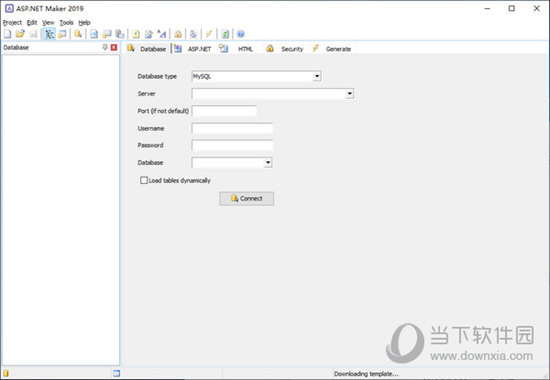Enable Load tables dynamically checkbox

[x=144, y=180]
